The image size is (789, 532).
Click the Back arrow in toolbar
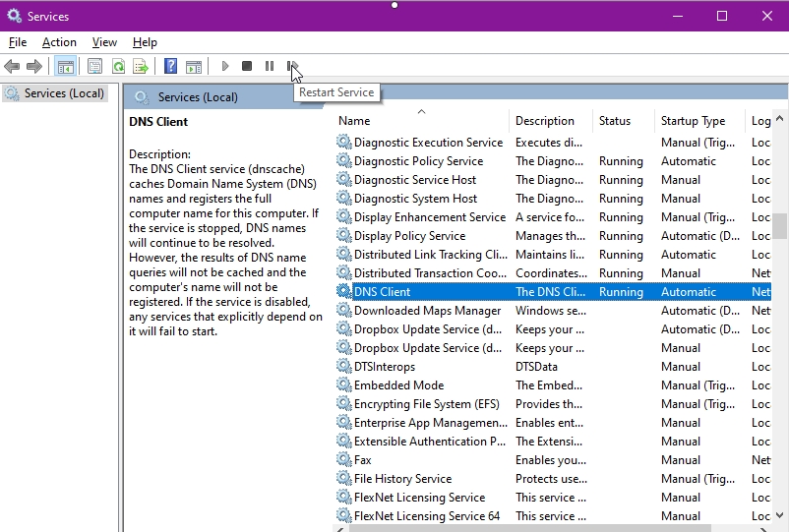[12, 66]
